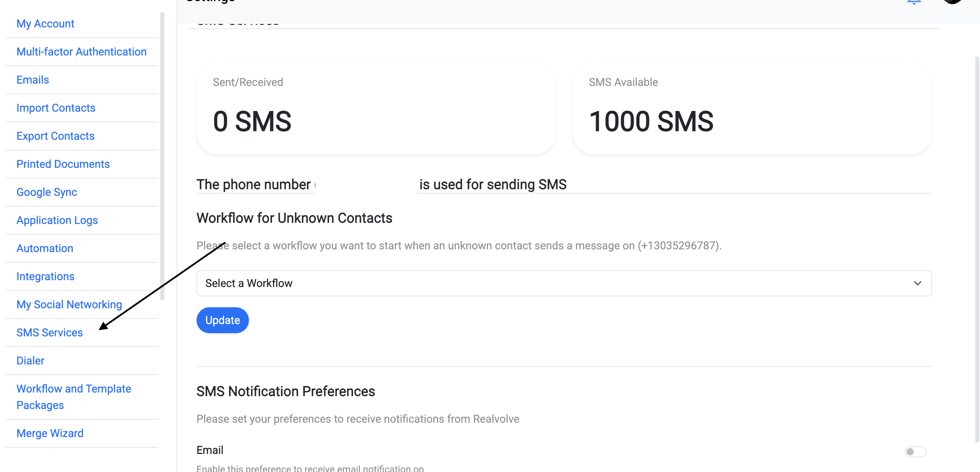Open Export Contacts
This screenshot has width=980, height=472.
pos(55,136)
